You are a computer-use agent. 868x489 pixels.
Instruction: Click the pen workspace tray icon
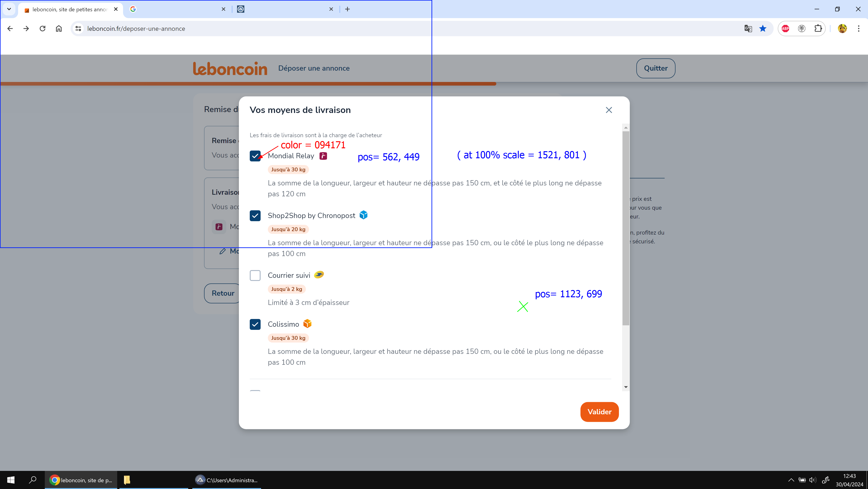coord(825,480)
